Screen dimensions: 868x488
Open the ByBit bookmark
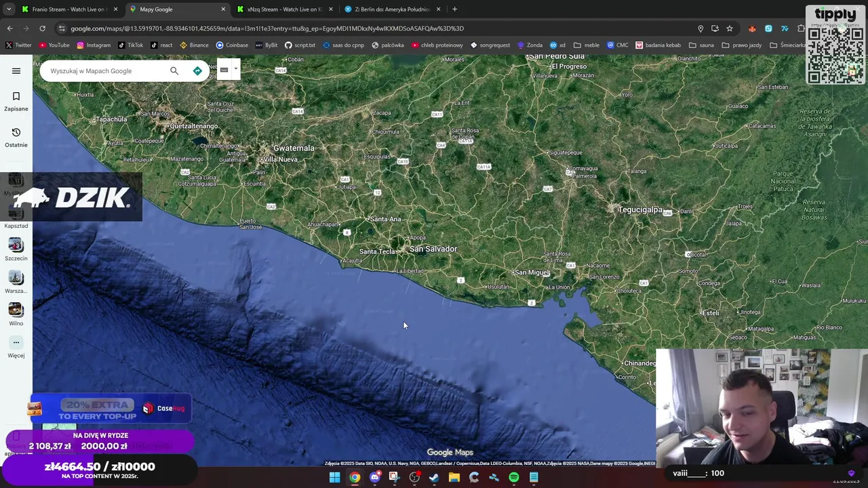click(267, 45)
